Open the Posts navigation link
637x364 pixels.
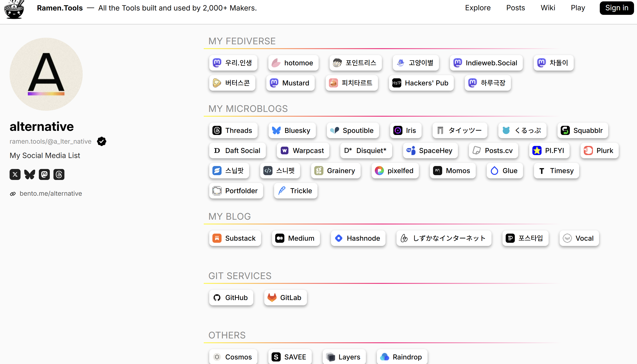(x=515, y=8)
